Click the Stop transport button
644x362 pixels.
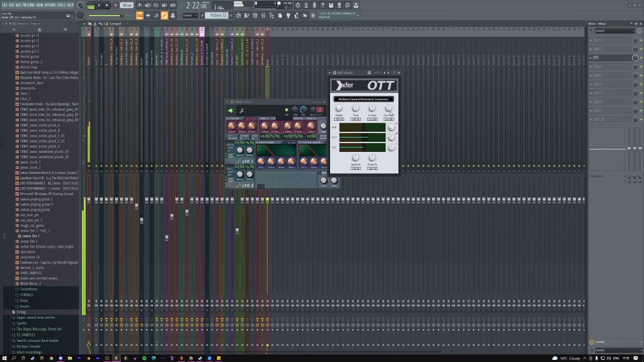[x=107, y=5]
